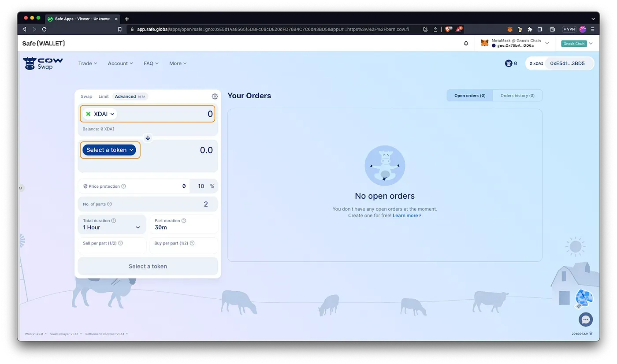
Task: Open the XDAI token selector dropdown
Action: [x=100, y=114]
